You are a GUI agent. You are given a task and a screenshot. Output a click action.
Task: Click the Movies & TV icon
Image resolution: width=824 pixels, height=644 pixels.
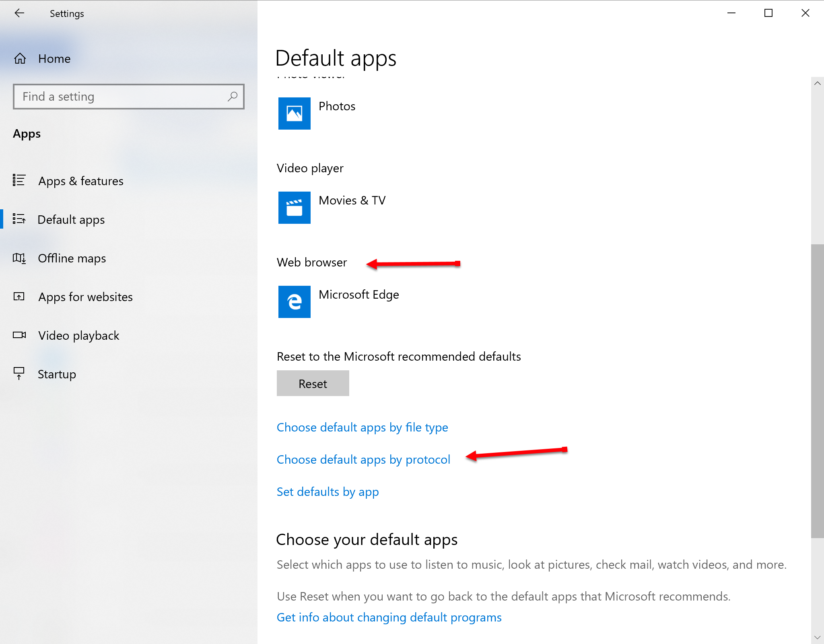(294, 208)
